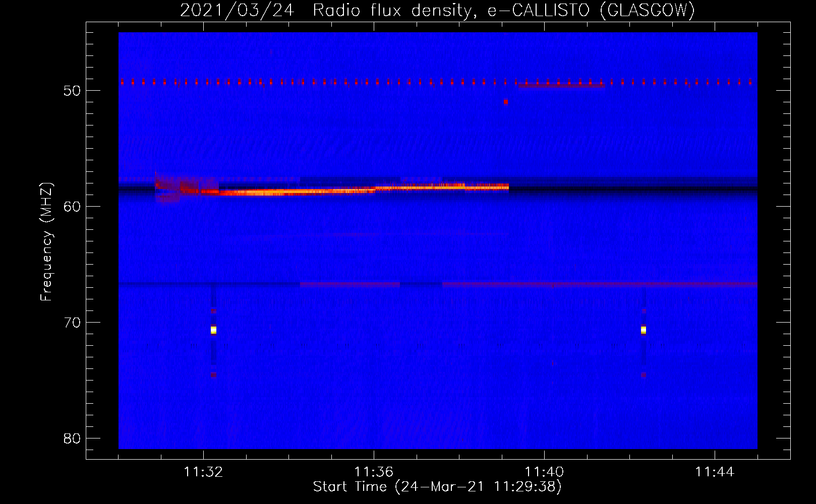
Task: Click the 11:40 time tick label
Action: tap(544, 472)
